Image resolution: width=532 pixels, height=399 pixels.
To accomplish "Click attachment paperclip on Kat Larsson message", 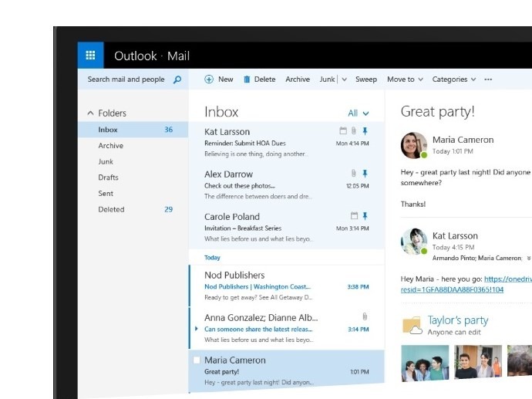I will point(354,130).
